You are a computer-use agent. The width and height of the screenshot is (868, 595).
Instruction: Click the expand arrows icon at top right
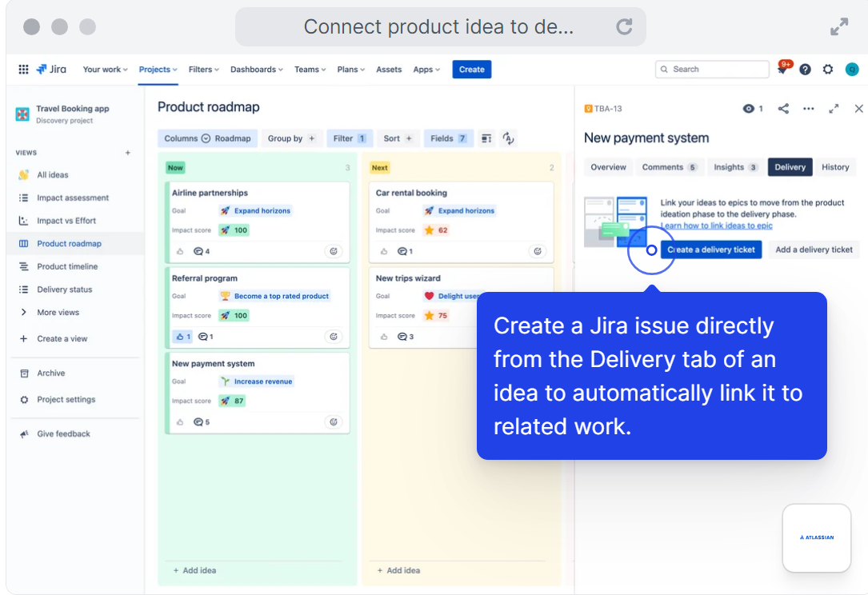click(x=838, y=26)
